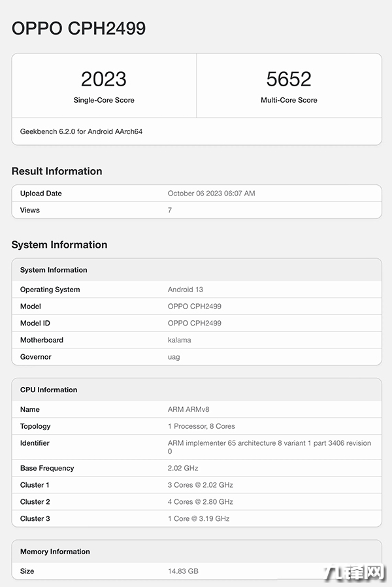
Task: Select the 2023 single-core score number
Action: pos(104,79)
